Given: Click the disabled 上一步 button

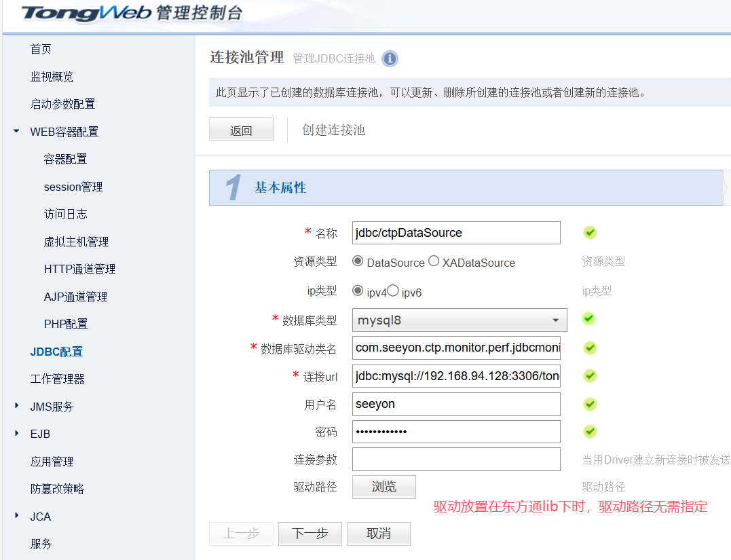Looking at the screenshot, I should pyautogui.click(x=241, y=534).
